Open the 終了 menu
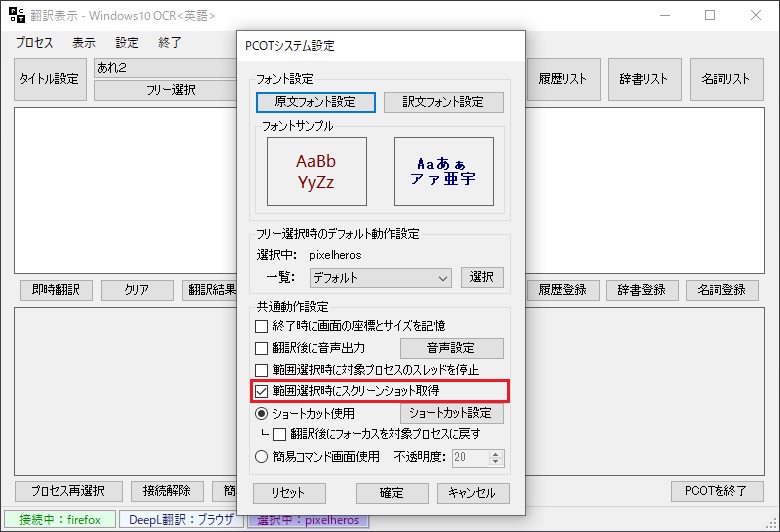The width and height of the screenshot is (780, 532). pyautogui.click(x=170, y=43)
